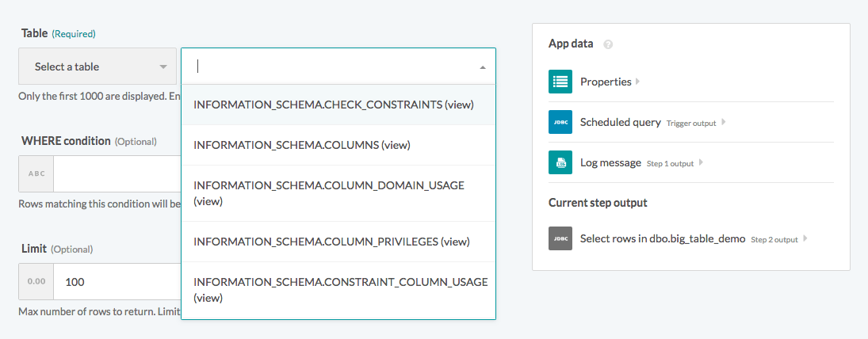Expand the Scheduled query trigger output
The image size is (868, 339).
tap(723, 123)
